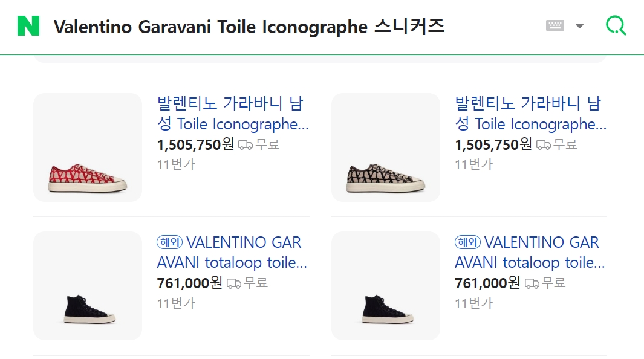Click the delivery truck icon beside right 1,505,750원

(x=544, y=145)
